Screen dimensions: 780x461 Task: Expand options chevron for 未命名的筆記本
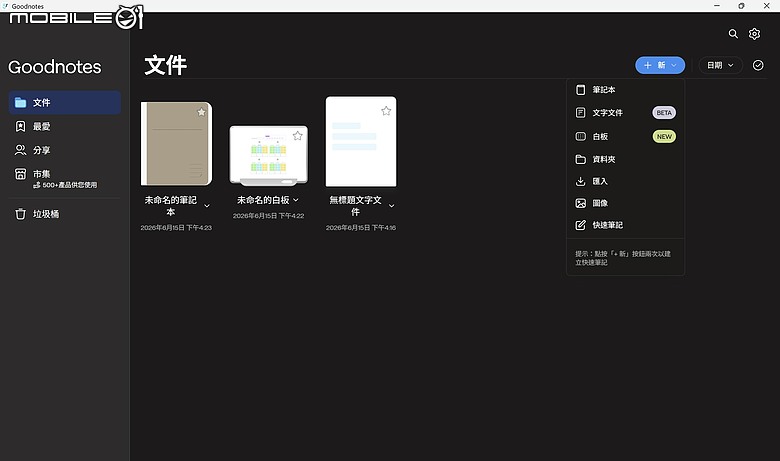(x=207, y=206)
